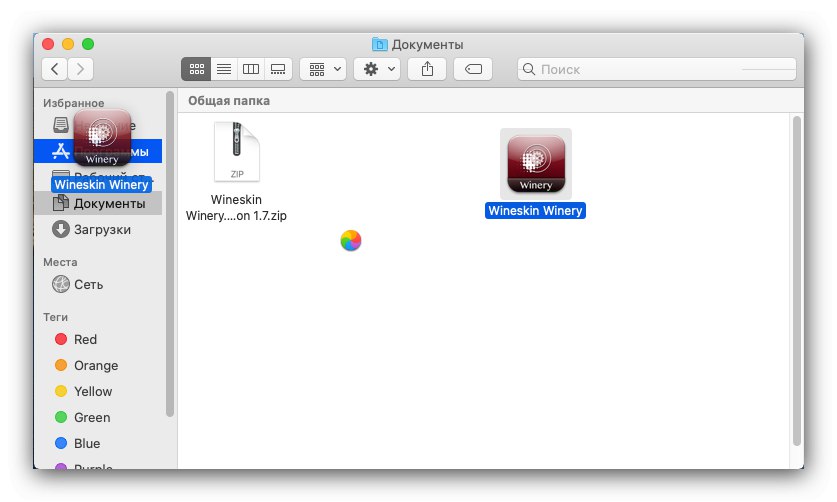Click the Share toolbar button
The image size is (837, 502).
[427, 69]
